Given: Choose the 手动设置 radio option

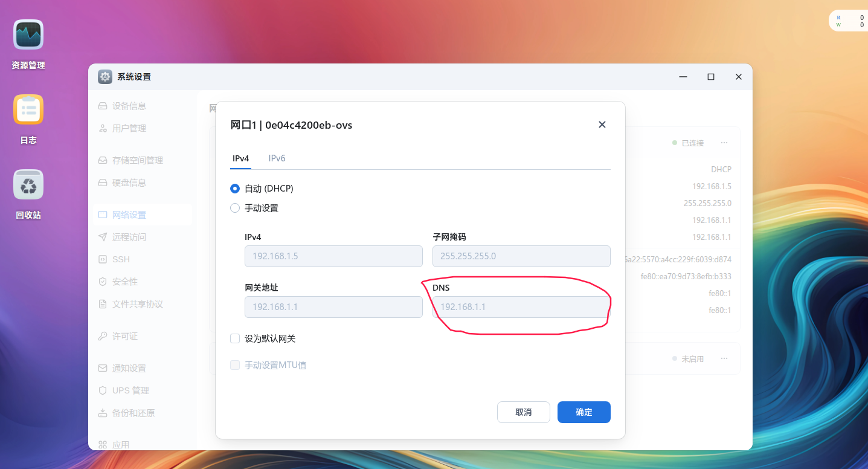Looking at the screenshot, I should tap(235, 208).
